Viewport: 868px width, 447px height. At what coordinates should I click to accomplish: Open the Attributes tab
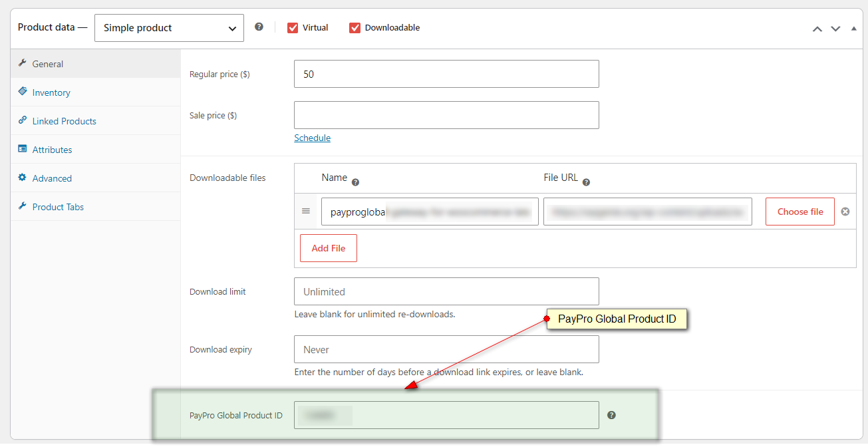pyautogui.click(x=96, y=150)
